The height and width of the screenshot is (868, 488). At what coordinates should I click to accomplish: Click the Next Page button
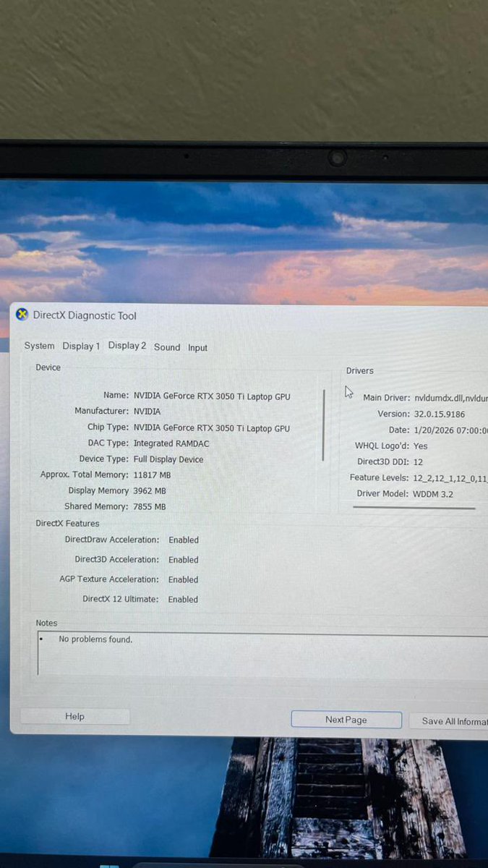pyautogui.click(x=346, y=720)
